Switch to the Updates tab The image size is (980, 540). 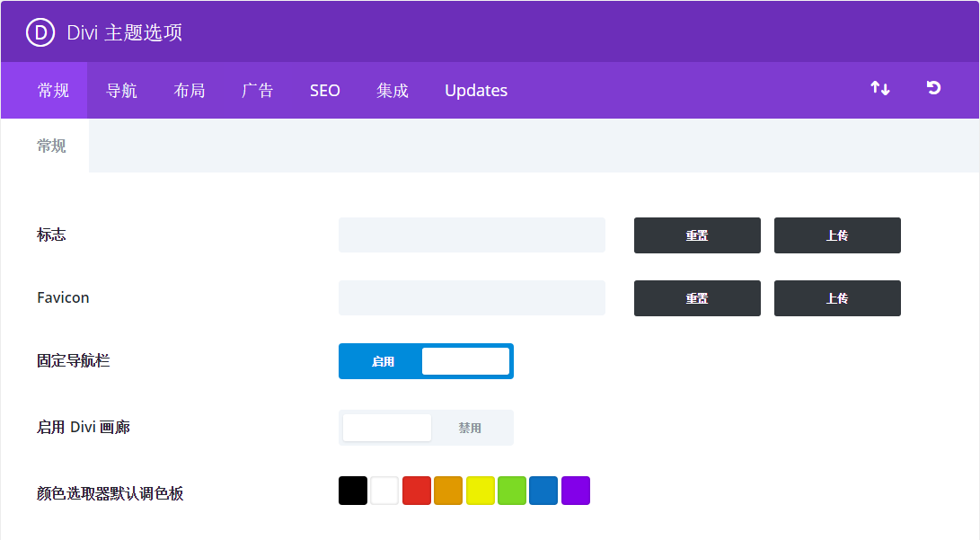click(476, 91)
